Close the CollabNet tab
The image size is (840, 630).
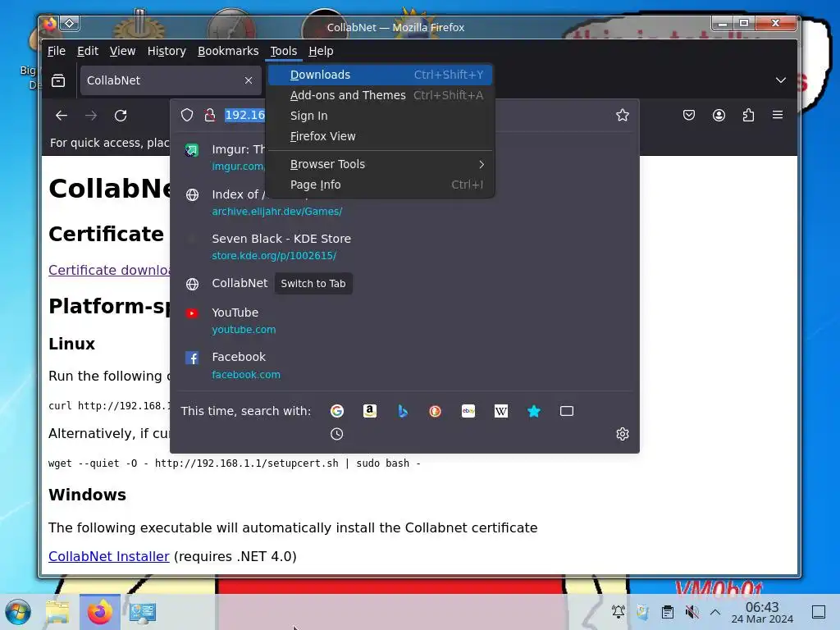tap(249, 80)
